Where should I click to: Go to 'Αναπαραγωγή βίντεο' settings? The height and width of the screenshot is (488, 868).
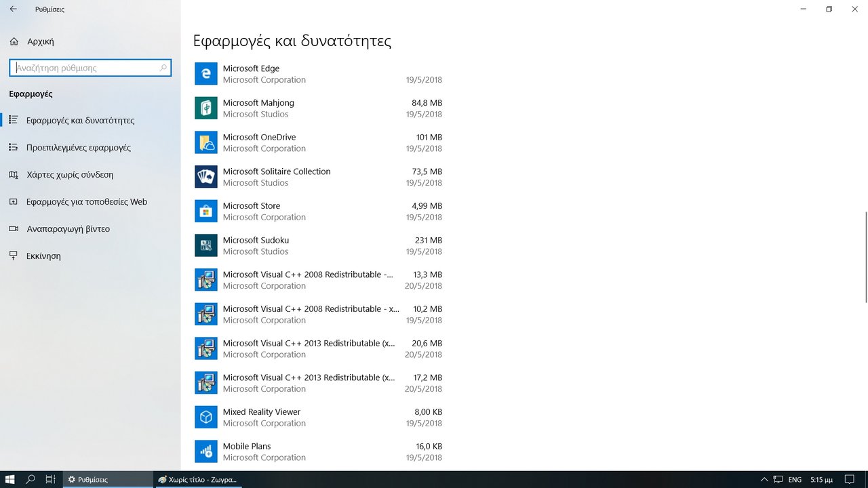(x=91, y=228)
